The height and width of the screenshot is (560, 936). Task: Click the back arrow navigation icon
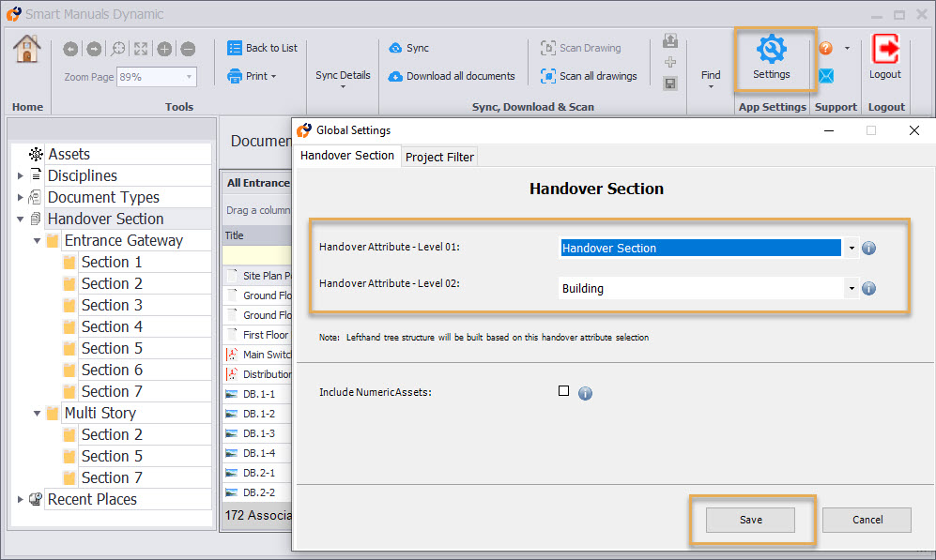[70, 49]
